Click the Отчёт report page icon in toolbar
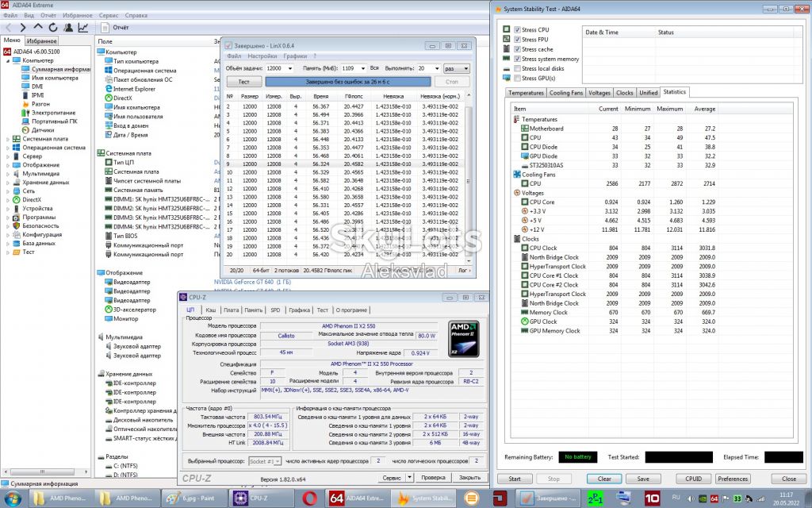The image size is (812, 508). 105,28
